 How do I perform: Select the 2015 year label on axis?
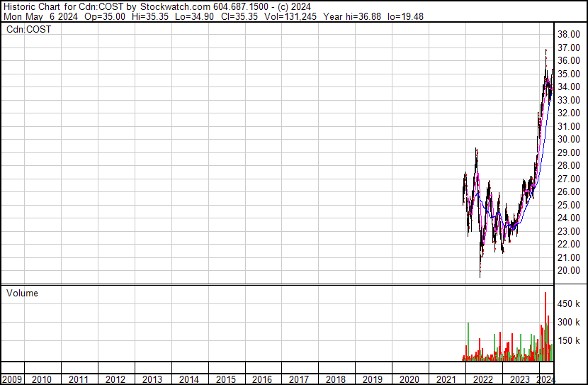point(225,379)
